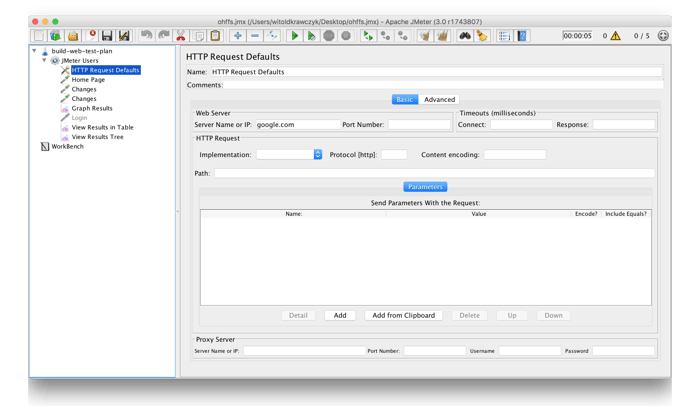Screen dimensions: 700x419
Task: Click the Path input field
Action: point(434,173)
